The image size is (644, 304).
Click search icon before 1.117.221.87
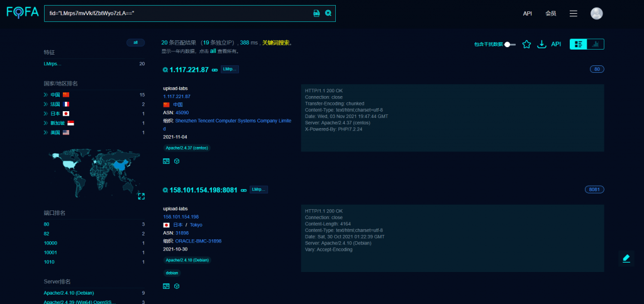pos(165,70)
